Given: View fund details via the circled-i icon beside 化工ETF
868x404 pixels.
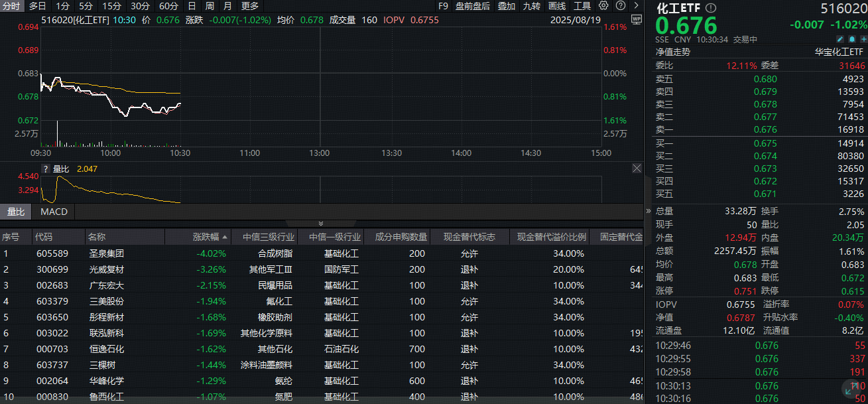Looking at the screenshot, I should coord(711,7).
